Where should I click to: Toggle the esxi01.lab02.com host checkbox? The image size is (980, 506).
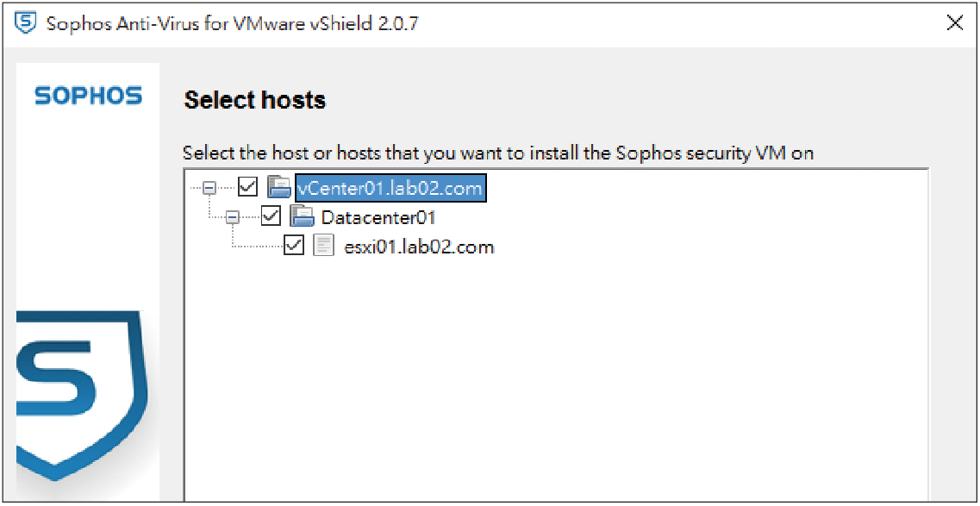click(294, 247)
